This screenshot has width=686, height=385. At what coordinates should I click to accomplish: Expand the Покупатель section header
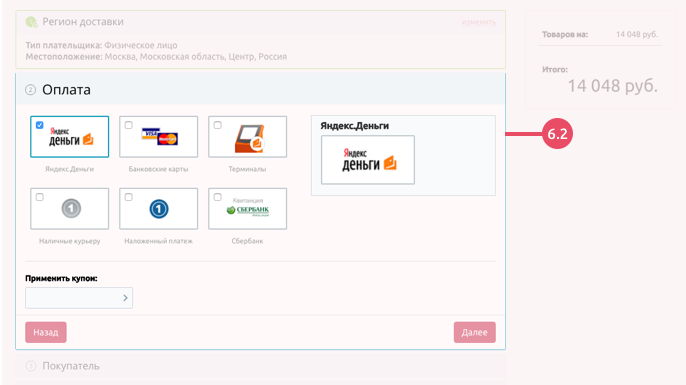[260, 366]
